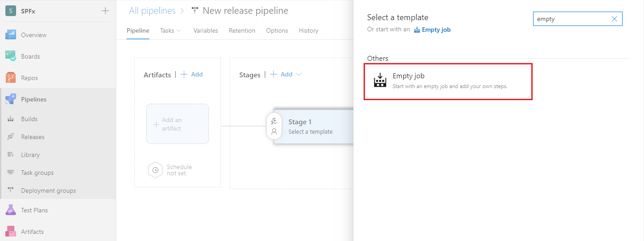
Task: Open the Artifacts package icon
Action: tap(11, 232)
